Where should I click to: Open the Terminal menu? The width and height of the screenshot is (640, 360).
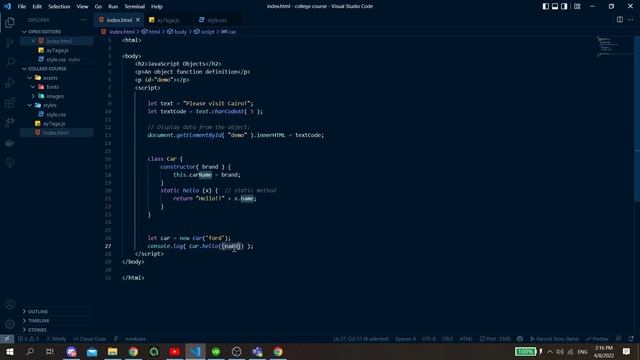click(134, 7)
